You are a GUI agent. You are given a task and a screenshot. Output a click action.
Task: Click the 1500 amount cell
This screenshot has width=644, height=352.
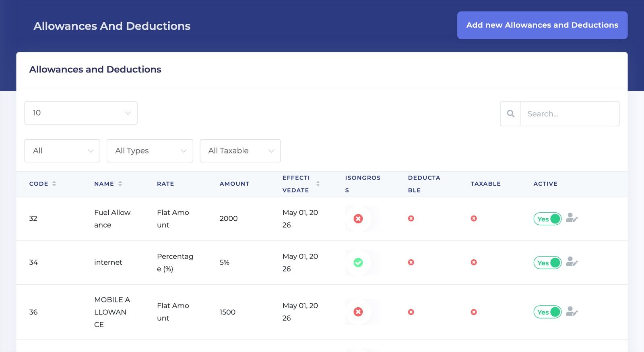pyautogui.click(x=227, y=312)
